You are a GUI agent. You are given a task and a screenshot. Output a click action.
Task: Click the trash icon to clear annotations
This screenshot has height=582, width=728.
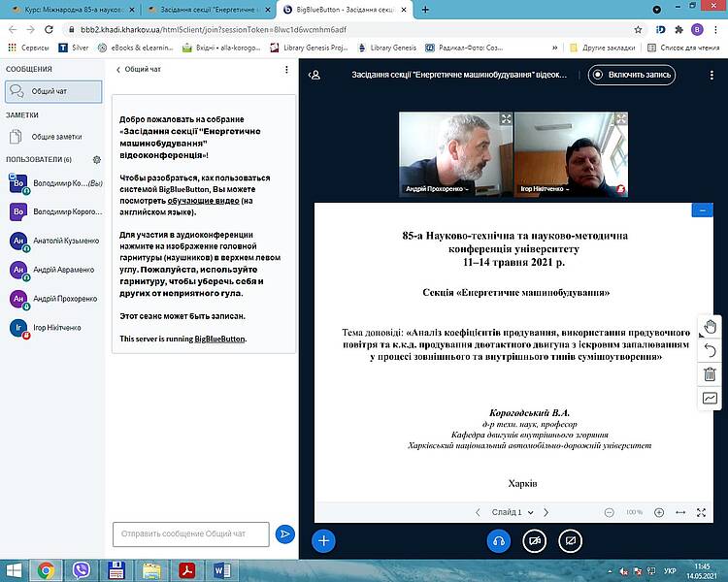[x=710, y=373]
